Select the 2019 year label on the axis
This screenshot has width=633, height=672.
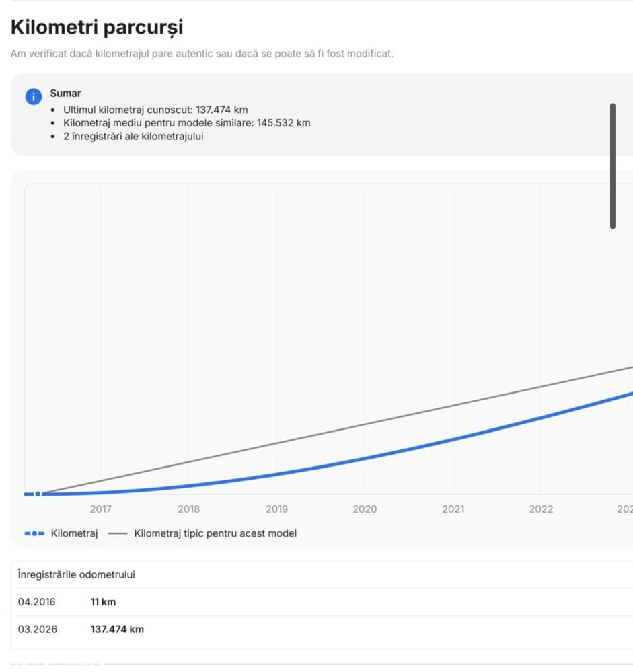[276, 509]
